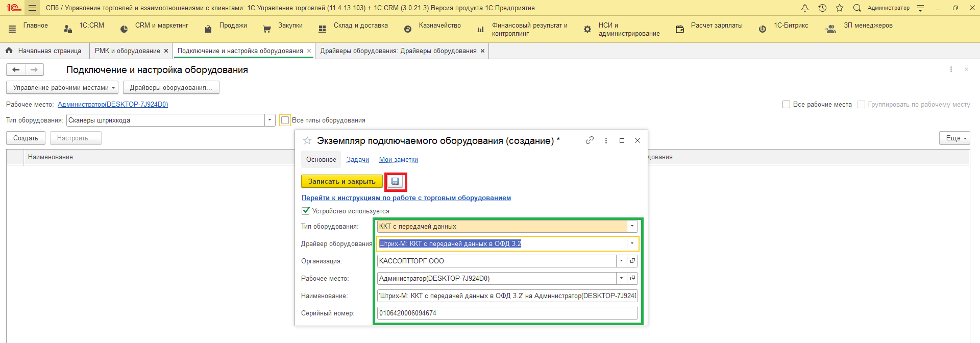Star the equipment dialog as favorite
The image size is (980, 343).
point(307,140)
